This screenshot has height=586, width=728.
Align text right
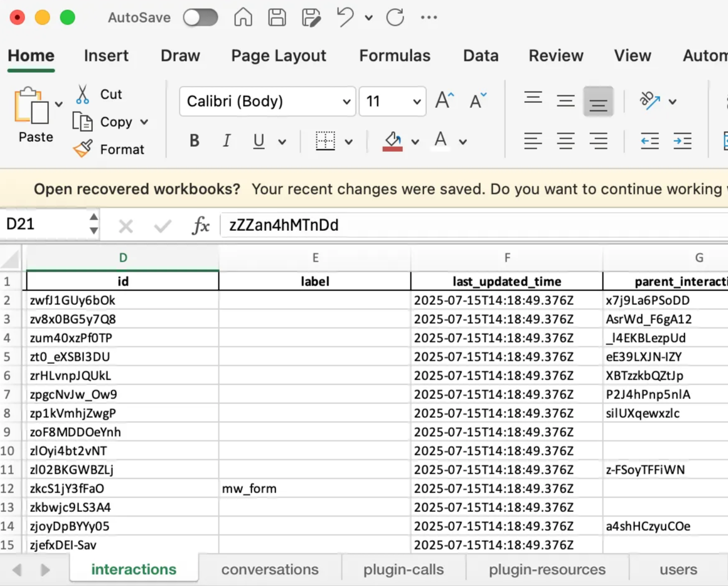[x=599, y=141]
